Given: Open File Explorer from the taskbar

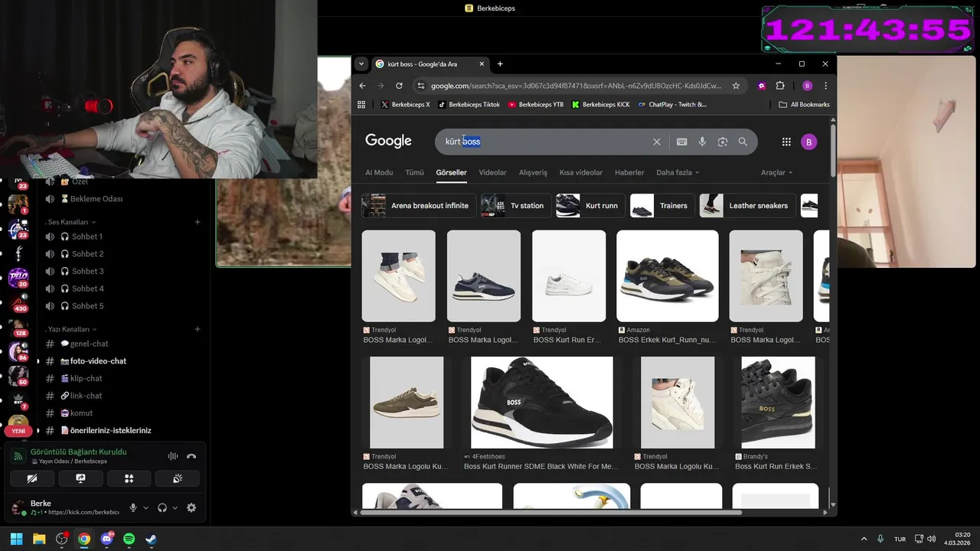Looking at the screenshot, I should point(39,539).
